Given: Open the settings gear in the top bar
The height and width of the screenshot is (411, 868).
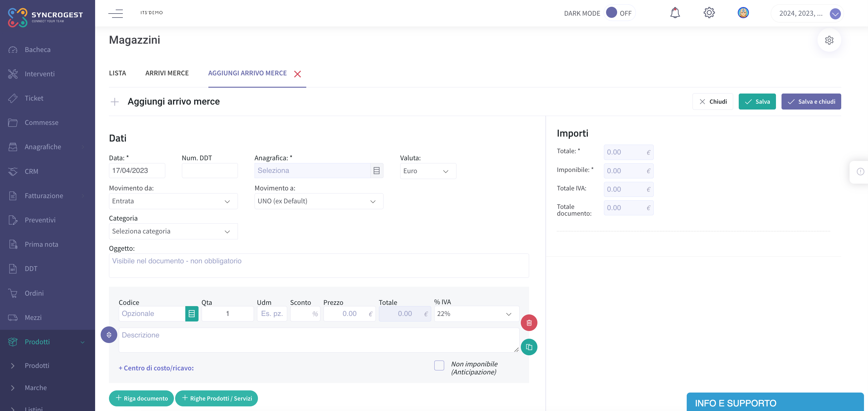Looking at the screenshot, I should 709,13.
